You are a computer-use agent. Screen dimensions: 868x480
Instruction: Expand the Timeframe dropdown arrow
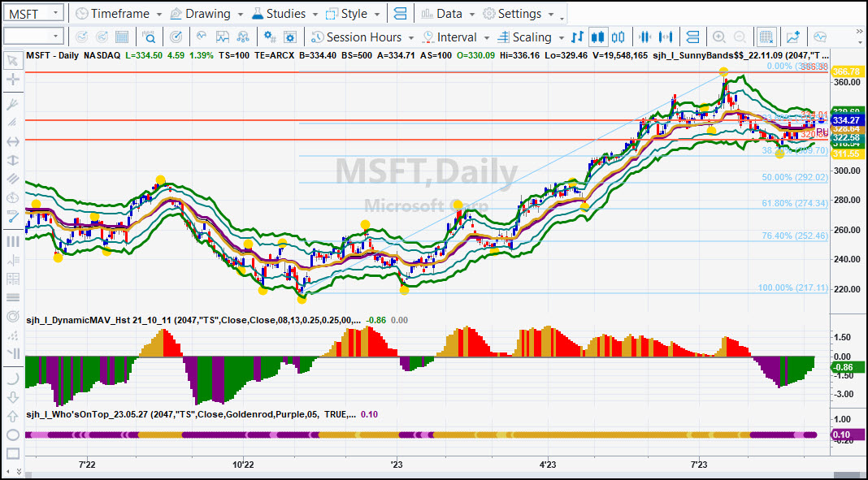tap(159, 15)
